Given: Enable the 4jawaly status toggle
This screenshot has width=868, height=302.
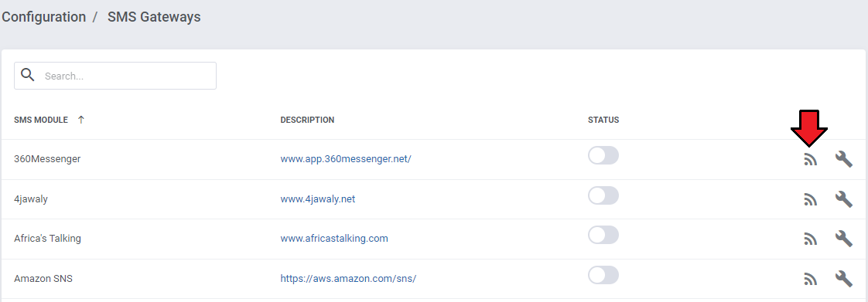Looking at the screenshot, I should coord(603,195).
